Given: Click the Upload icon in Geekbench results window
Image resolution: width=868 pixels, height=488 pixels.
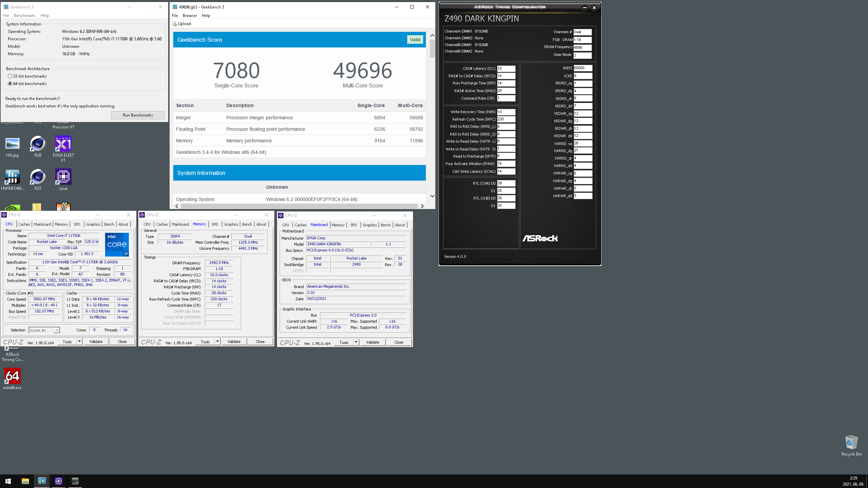Looking at the screenshot, I should tap(174, 24).
